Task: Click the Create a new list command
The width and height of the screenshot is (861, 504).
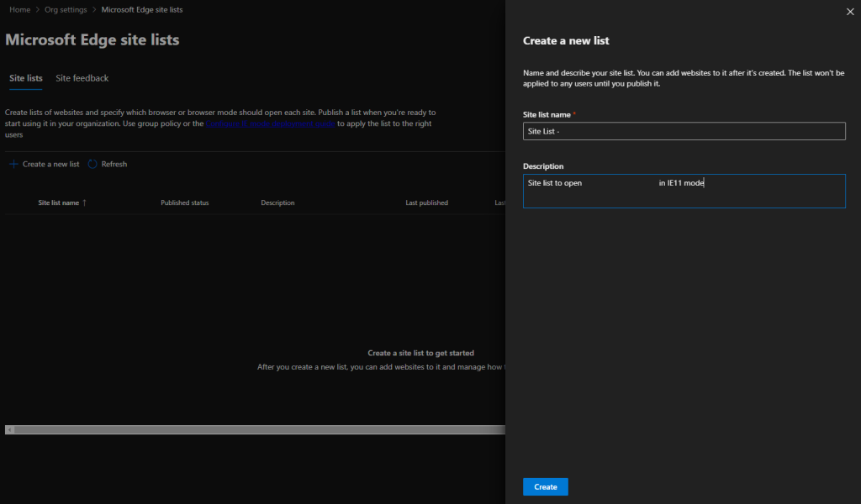Action: pyautogui.click(x=50, y=164)
